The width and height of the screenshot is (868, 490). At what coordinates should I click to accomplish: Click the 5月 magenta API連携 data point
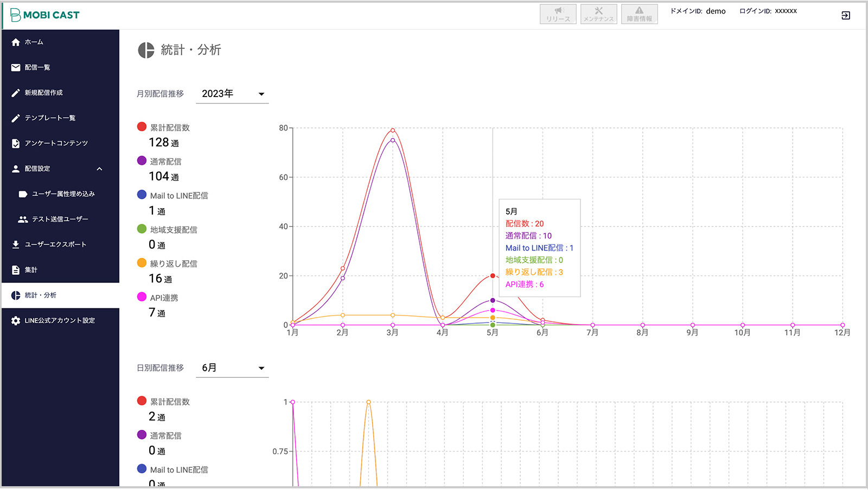493,311
